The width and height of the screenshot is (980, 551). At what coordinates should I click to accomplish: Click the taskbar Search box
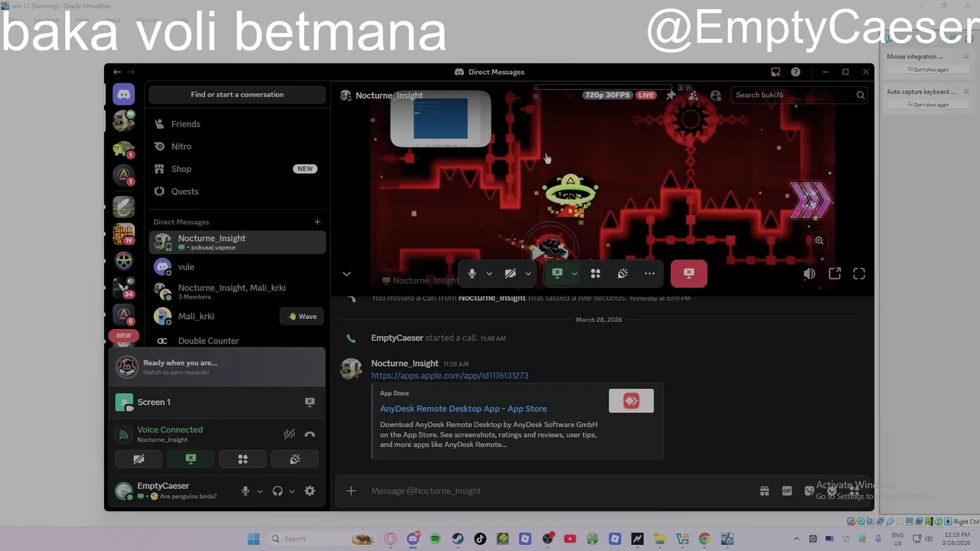tap(322, 539)
